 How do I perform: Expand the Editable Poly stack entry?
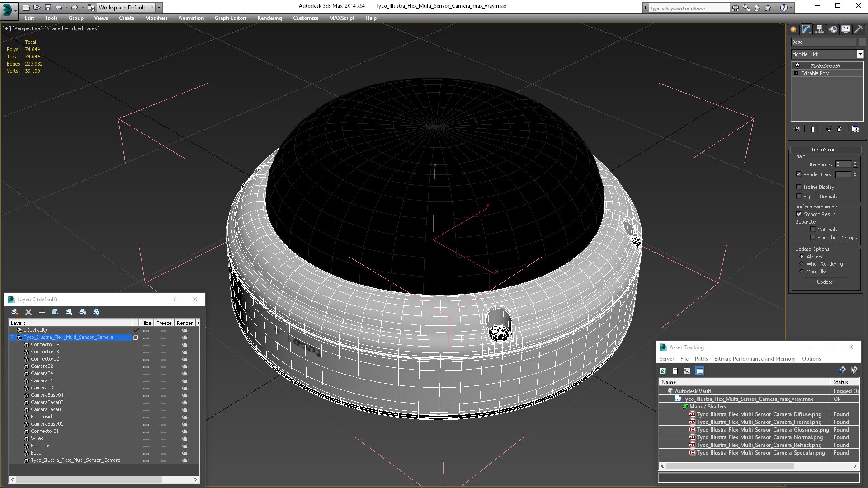pyautogui.click(x=796, y=73)
